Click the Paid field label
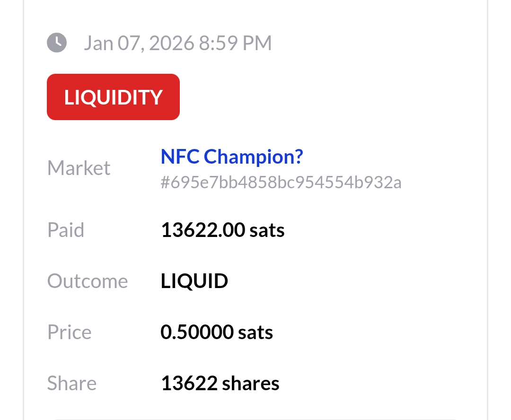 66,230
